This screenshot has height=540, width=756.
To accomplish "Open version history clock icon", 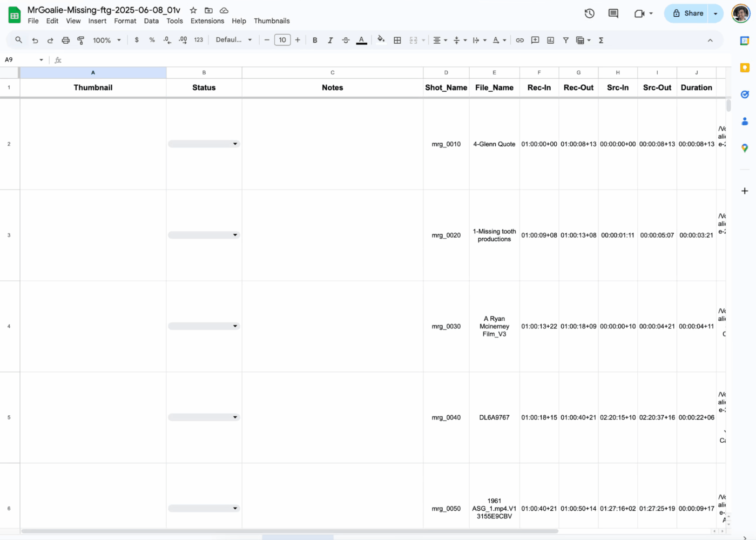I will pyautogui.click(x=590, y=13).
